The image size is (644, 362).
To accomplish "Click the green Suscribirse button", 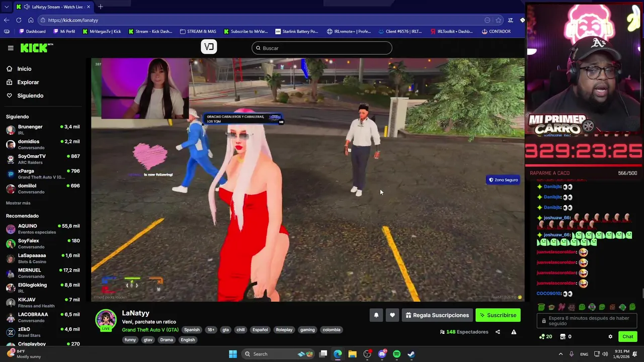I will click(498, 315).
